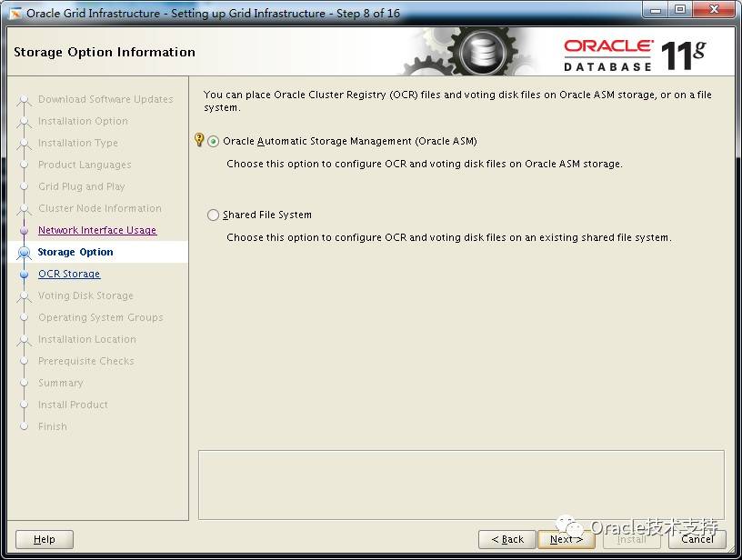Click Prerequisite Checks step text
Viewport: 742px width, 560px height.
86,361
